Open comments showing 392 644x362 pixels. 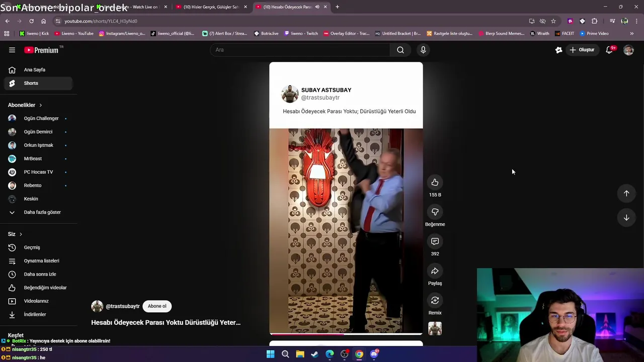pyautogui.click(x=435, y=241)
